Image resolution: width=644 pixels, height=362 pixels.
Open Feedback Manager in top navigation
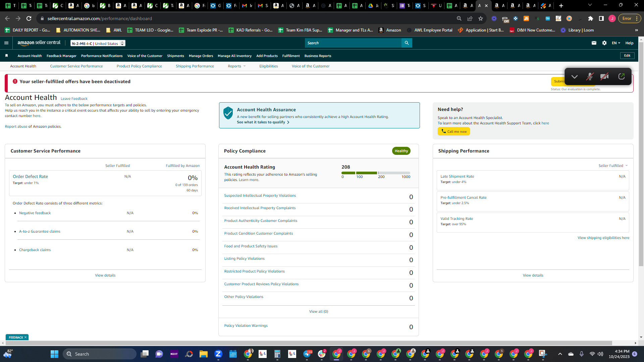61,56
